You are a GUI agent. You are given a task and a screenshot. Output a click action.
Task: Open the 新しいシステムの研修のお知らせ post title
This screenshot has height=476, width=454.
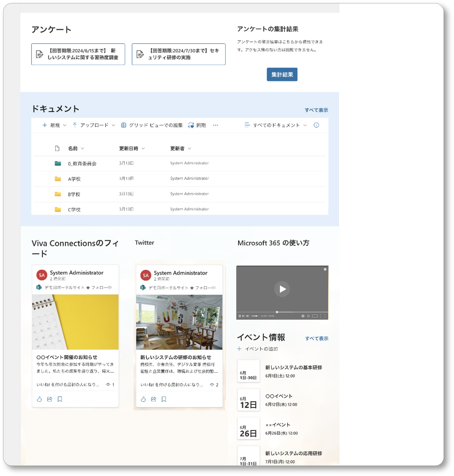176,357
